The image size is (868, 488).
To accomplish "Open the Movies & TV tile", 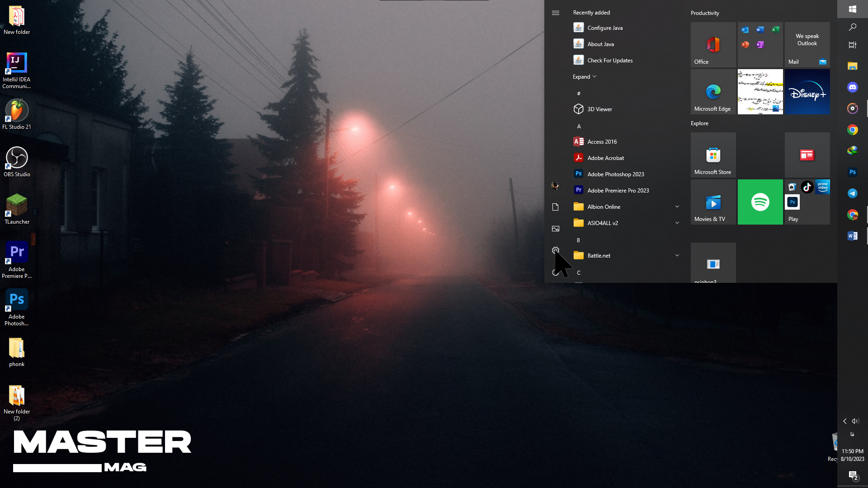I will point(713,202).
